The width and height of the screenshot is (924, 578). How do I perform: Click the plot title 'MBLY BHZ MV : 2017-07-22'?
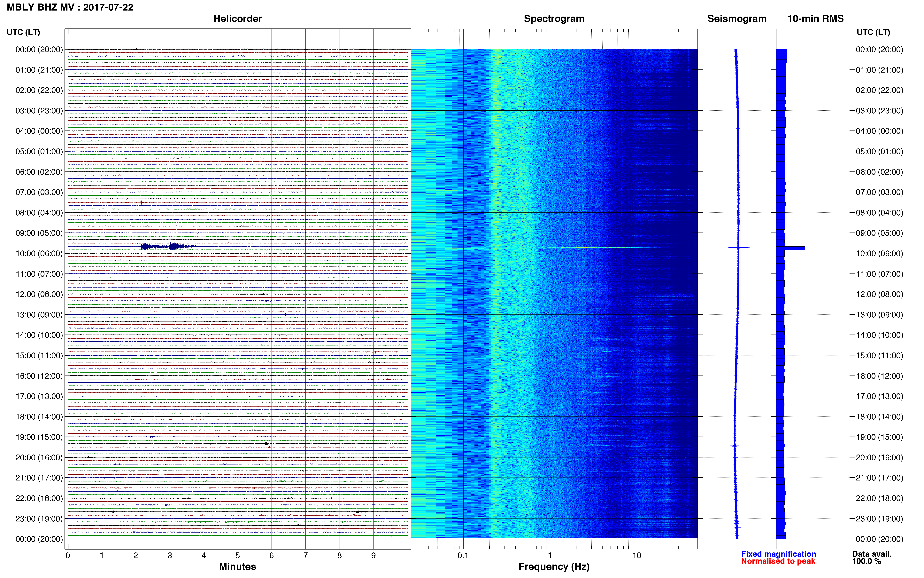70,7
